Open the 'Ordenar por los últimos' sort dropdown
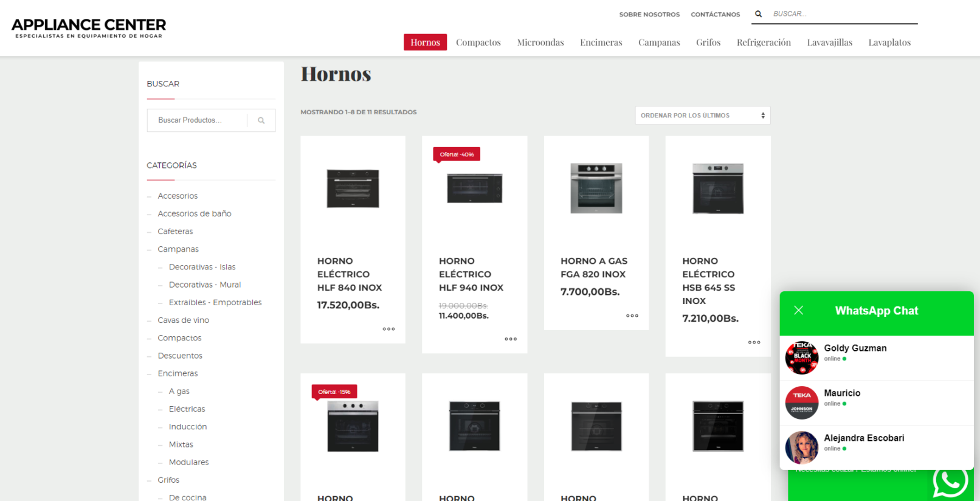This screenshot has width=980, height=501. [702, 116]
